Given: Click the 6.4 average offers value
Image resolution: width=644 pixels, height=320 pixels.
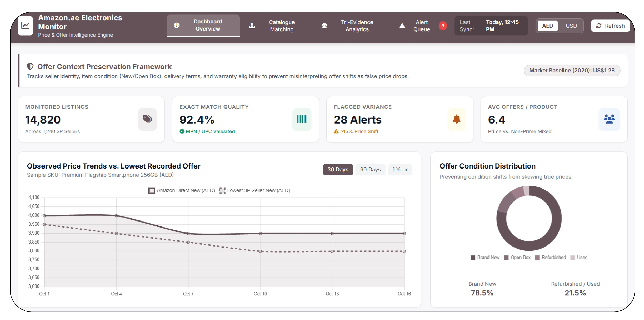Looking at the screenshot, I should (496, 120).
